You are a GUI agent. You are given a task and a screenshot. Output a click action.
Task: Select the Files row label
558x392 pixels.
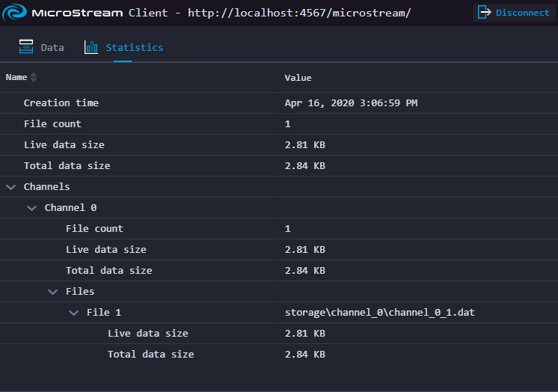coord(80,292)
